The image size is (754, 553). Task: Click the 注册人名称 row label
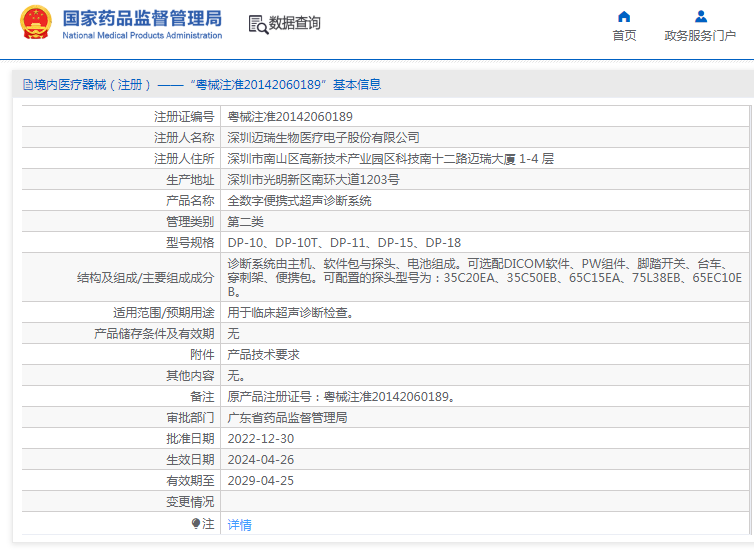pos(184,138)
